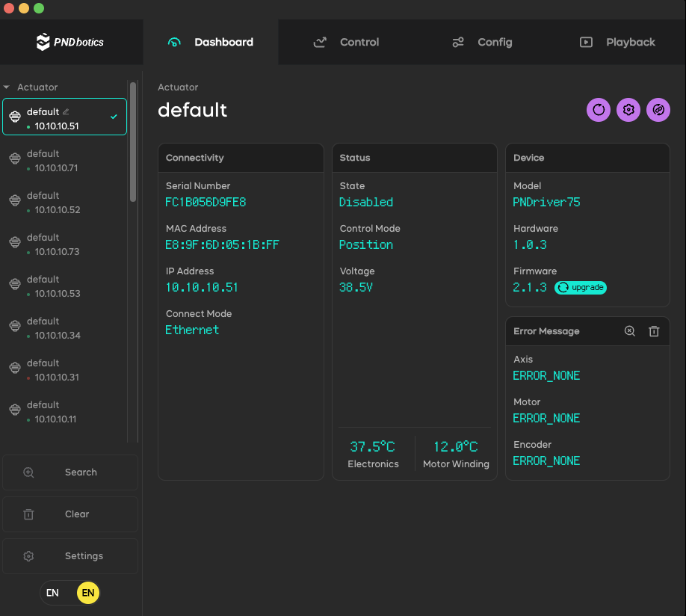Click the Clear button

[70, 514]
